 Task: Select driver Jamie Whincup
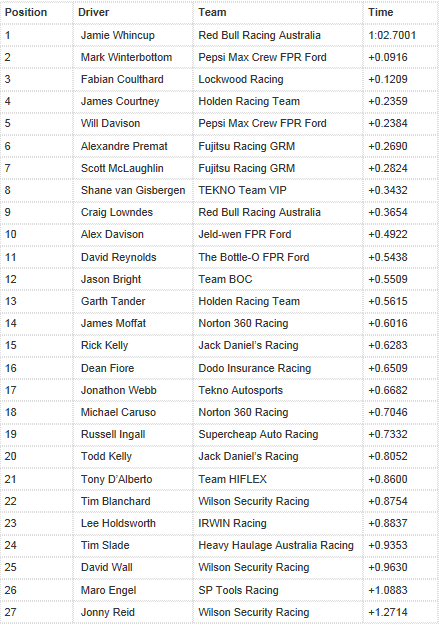118,35
